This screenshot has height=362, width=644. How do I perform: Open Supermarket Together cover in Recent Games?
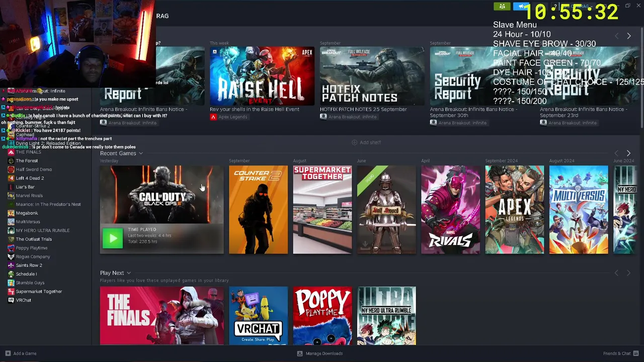(323, 209)
